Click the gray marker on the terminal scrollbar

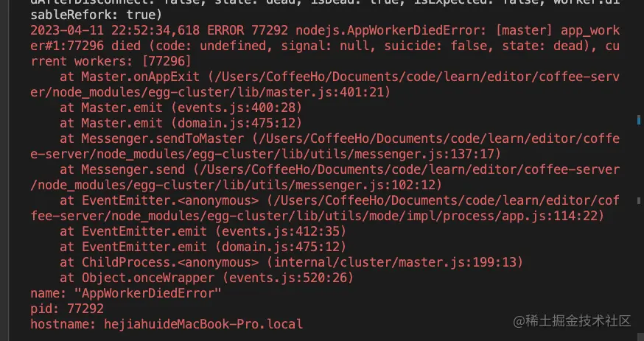point(639,200)
